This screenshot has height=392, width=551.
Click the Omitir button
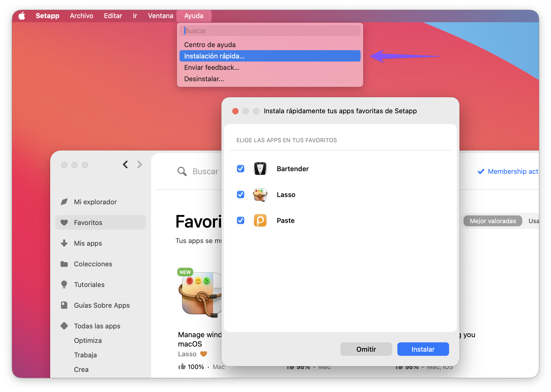click(366, 349)
